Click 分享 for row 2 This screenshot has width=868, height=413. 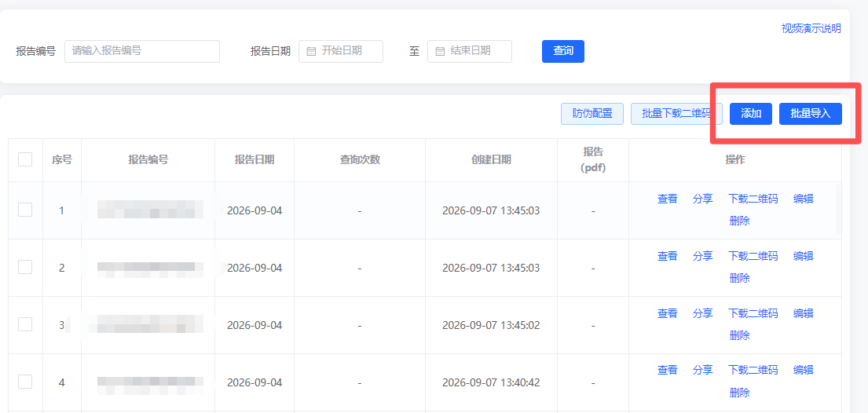coord(702,256)
